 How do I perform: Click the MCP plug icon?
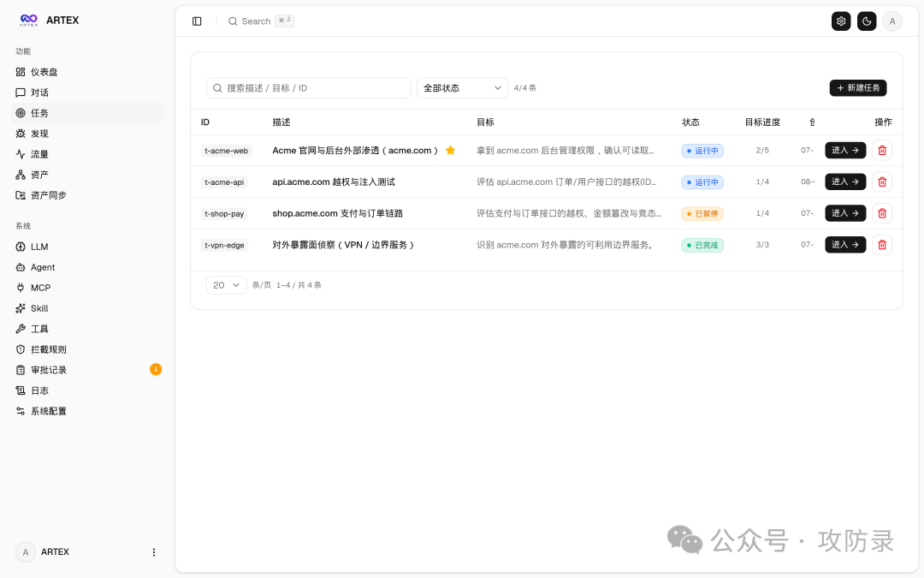tap(21, 288)
